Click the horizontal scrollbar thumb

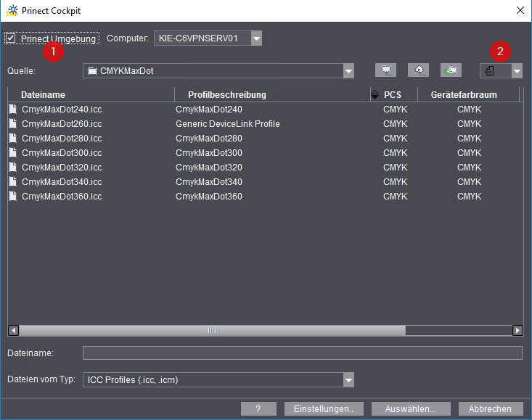coord(212,330)
